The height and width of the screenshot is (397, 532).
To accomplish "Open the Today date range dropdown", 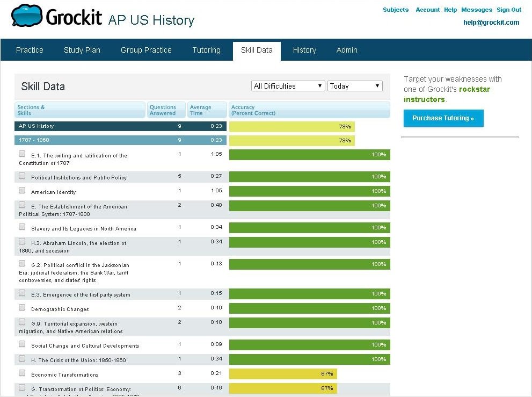I will tap(354, 86).
